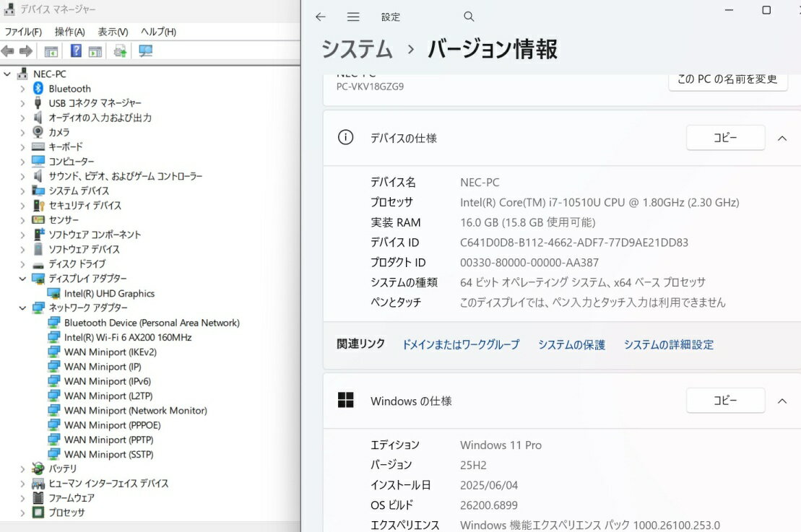Collapse the ディスプレイ アダプター tree node
Screen dimensions: 801x532
22,279
